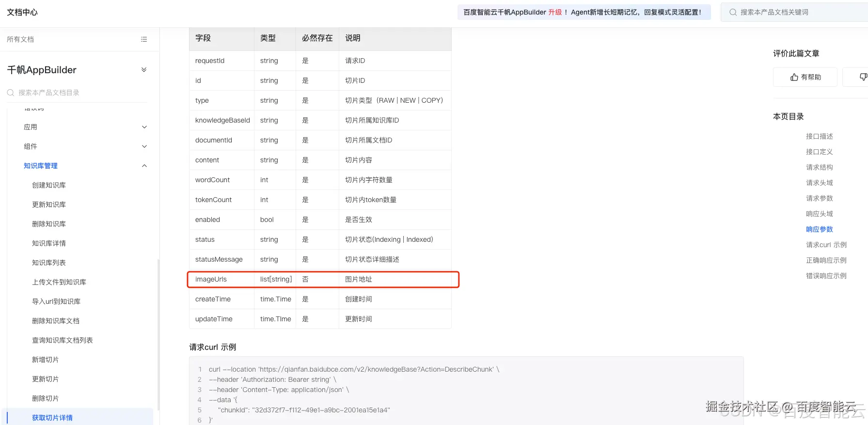Click the 切片类型 (RAW | NEW | COPY) cell
Screen dimensions: 868x425
pos(395,100)
